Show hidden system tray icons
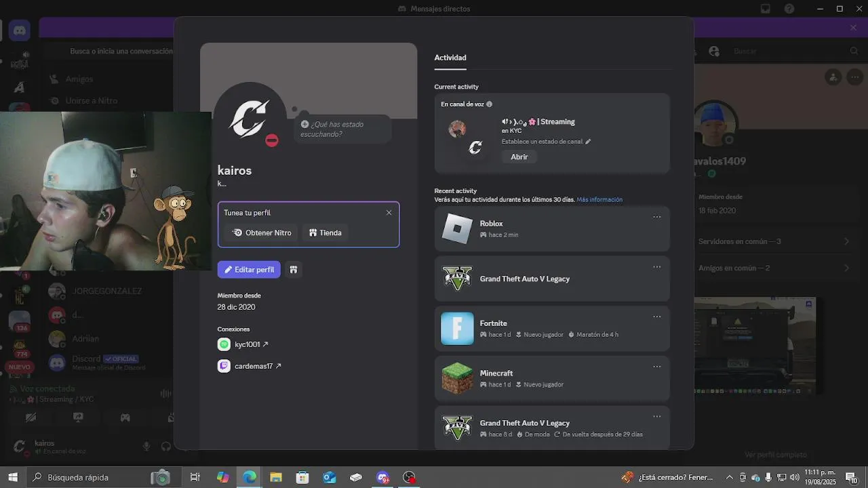The image size is (868, 488). 730,477
